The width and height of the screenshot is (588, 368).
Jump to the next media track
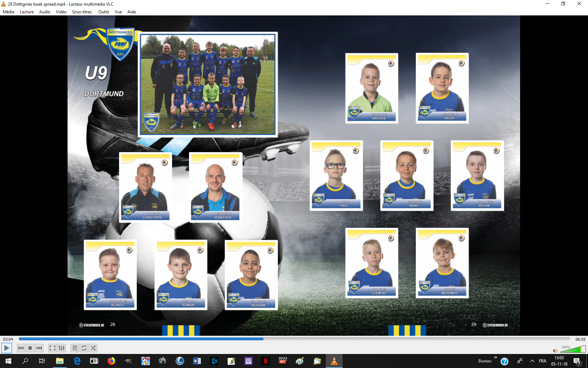pos(39,348)
